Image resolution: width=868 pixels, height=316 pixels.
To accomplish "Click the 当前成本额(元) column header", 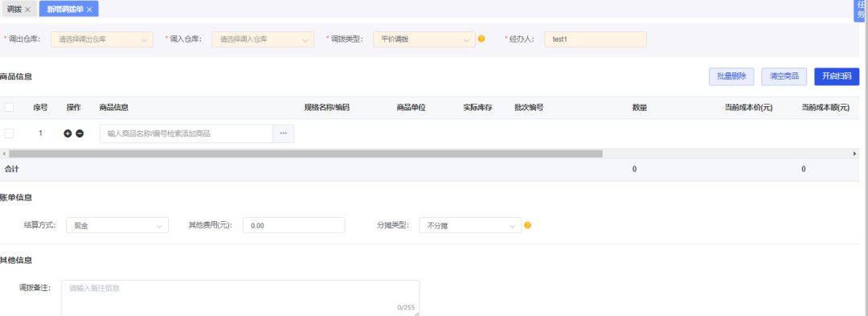I will click(x=825, y=108).
